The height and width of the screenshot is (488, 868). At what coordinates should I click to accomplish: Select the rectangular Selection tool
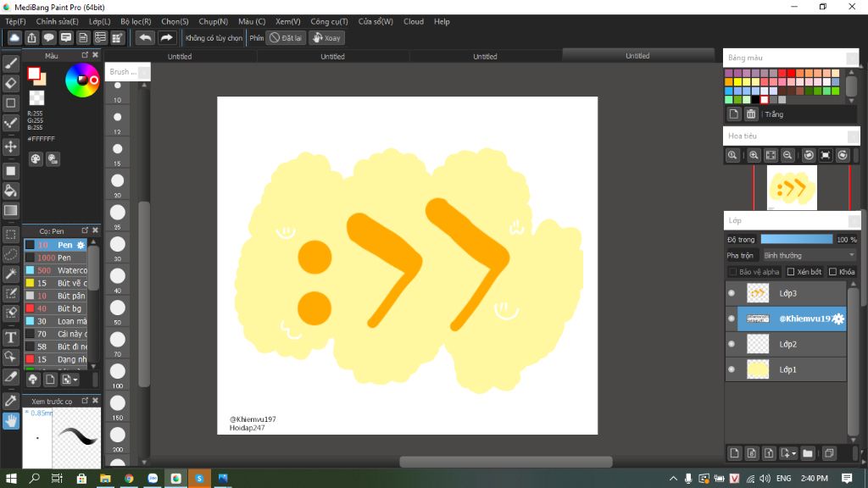click(10, 235)
